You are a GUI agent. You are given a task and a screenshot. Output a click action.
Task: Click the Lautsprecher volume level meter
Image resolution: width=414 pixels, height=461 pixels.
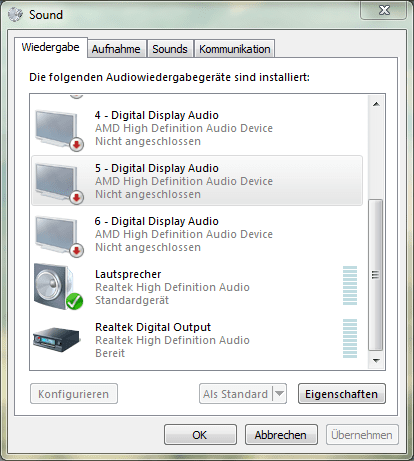[x=350, y=286]
